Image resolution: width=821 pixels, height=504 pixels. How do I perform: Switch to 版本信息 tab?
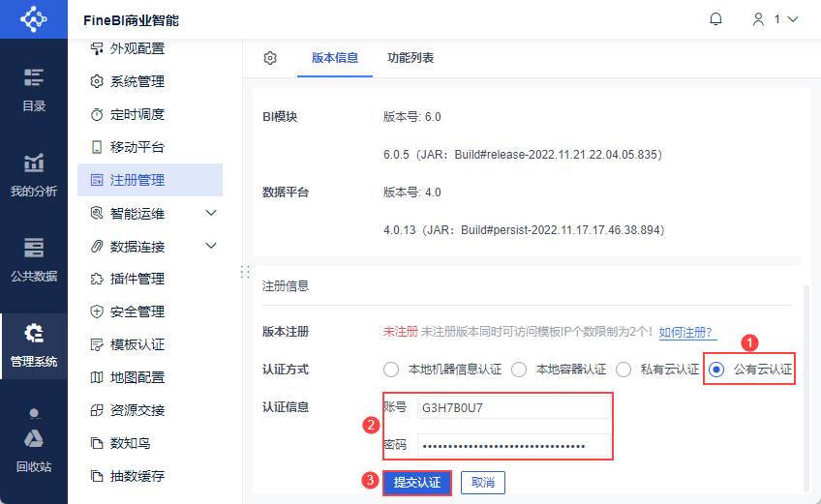335,58
